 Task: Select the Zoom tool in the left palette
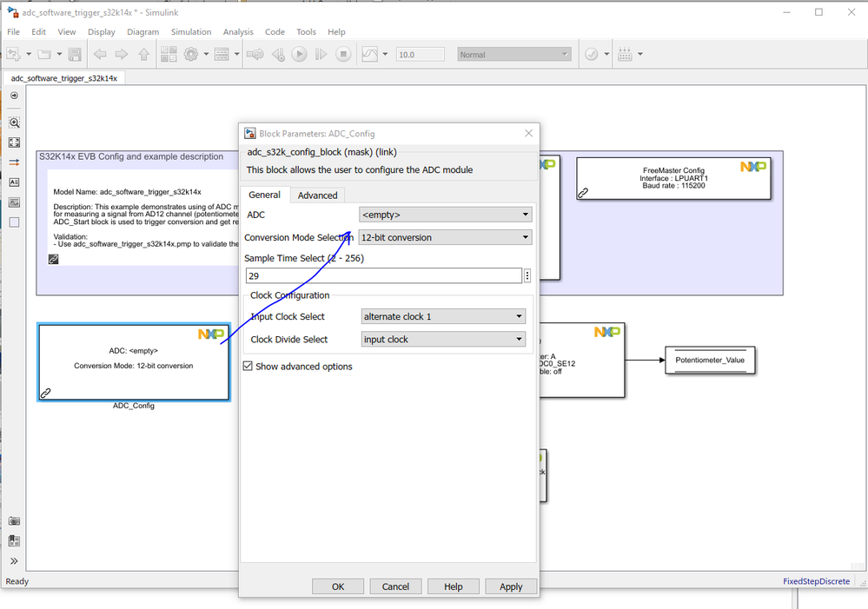(x=15, y=122)
